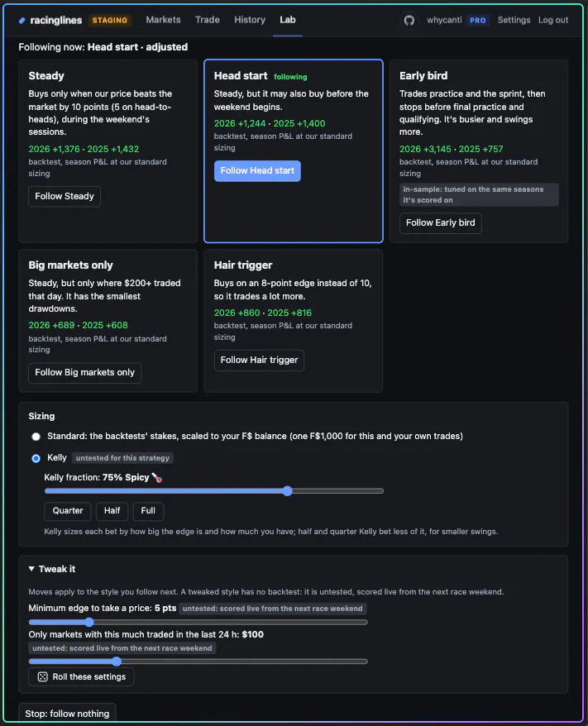
Task: Click the Big markets only heading
Action: (x=71, y=265)
